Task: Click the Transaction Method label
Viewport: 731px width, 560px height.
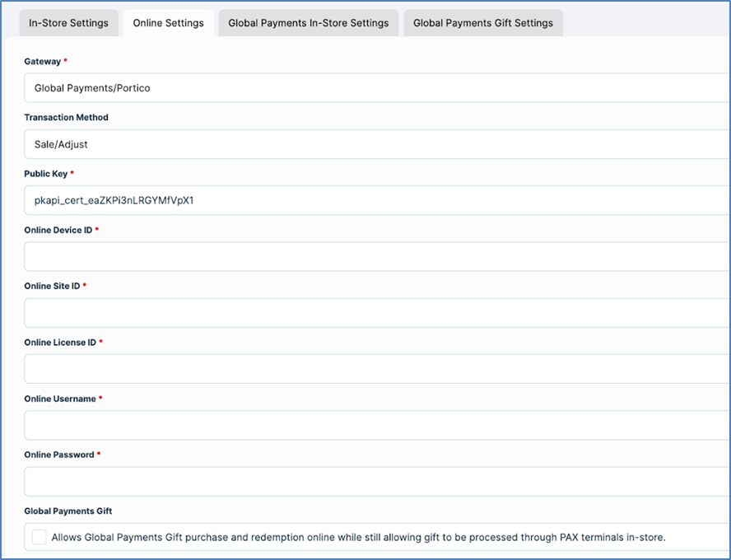Action: click(x=66, y=118)
